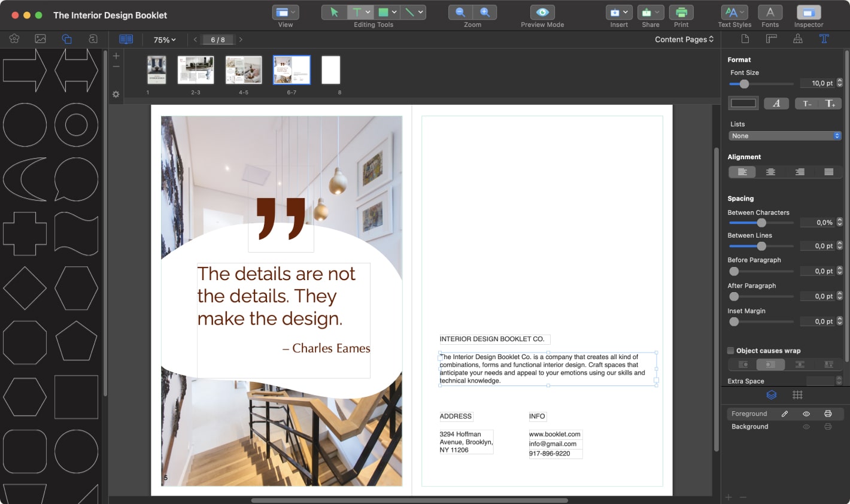
Task: Open the Appearance inspector brush icon
Action: click(798, 38)
